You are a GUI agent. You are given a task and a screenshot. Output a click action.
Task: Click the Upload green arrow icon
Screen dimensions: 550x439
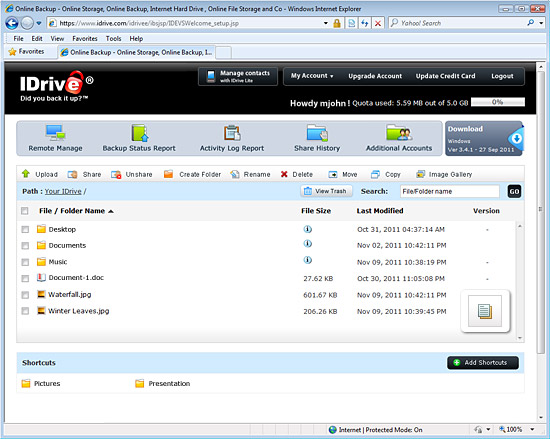coord(26,174)
